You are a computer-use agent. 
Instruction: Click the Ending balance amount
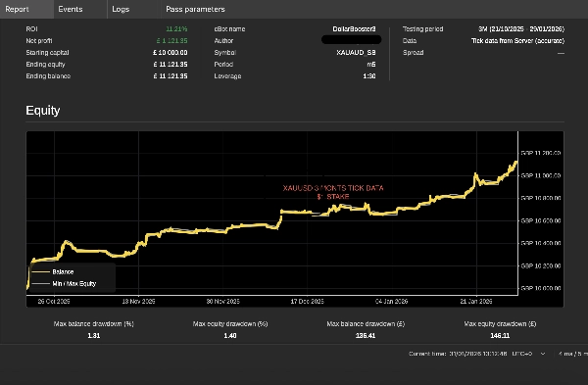click(x=171, y=75)
